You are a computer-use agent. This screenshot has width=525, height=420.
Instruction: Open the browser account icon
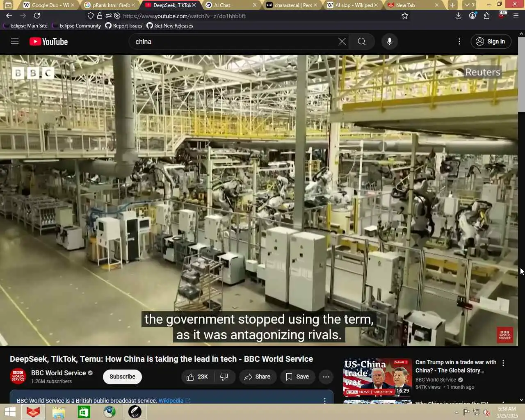point(472,16)
